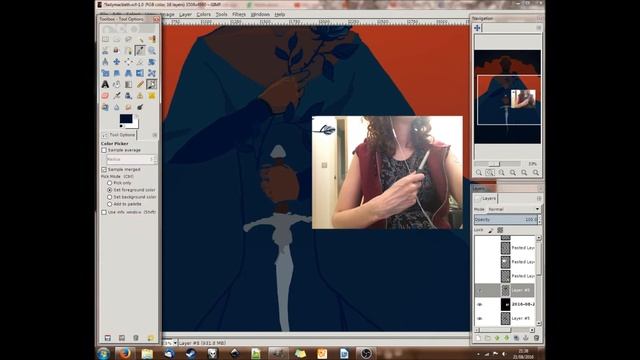Open the Colors menu

203,14
